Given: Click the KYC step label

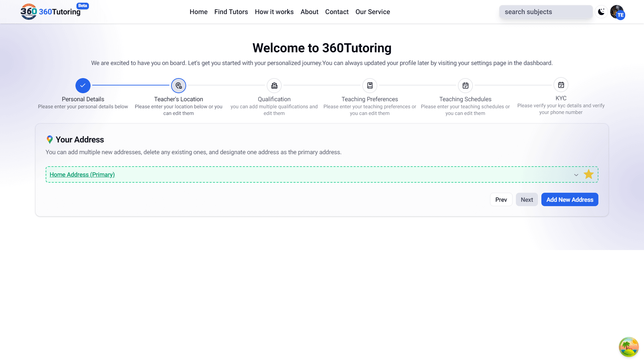Looking at the screenshot, I should tap(561, 98).
